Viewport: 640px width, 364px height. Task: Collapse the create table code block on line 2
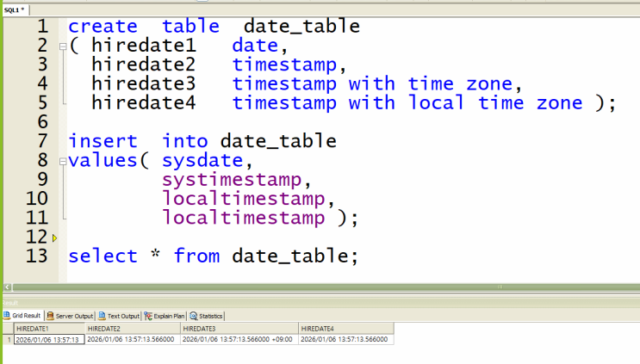[x=63, y=46]
